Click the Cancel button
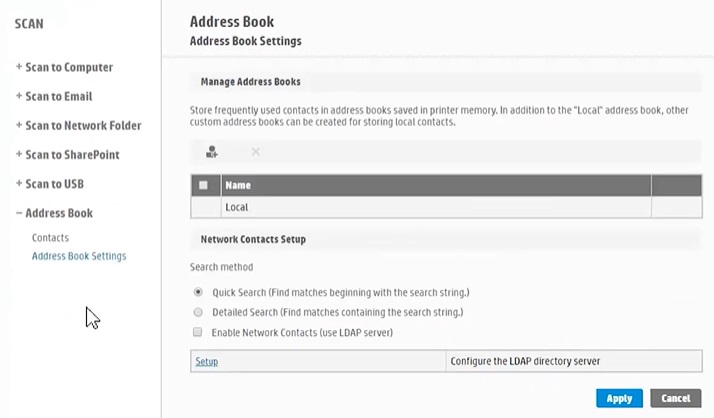714x418 pixels. (675, 398)
